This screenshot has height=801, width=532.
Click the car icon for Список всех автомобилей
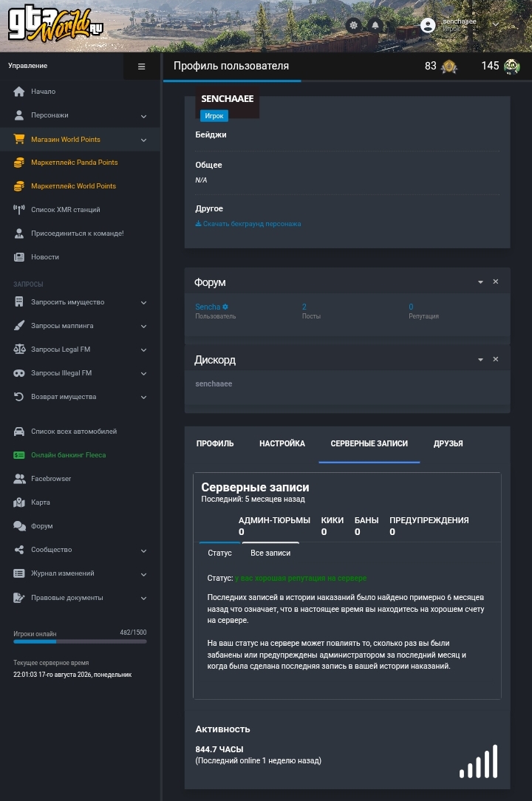pos(19,431)
